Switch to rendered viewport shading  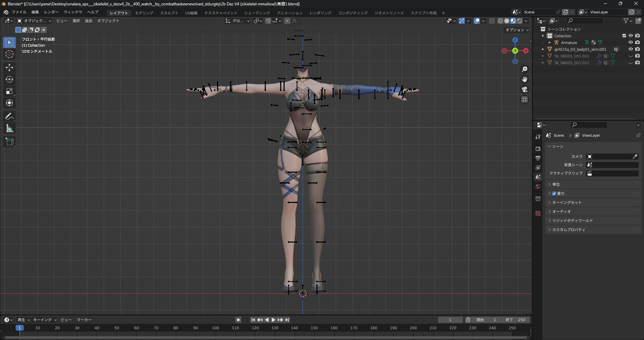pos(519,21)
